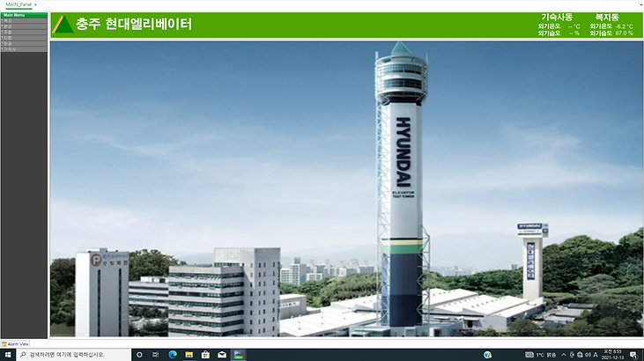Open the Windows Start menu
The height and width of the screenshot is (361, 644).
[8, 355]
